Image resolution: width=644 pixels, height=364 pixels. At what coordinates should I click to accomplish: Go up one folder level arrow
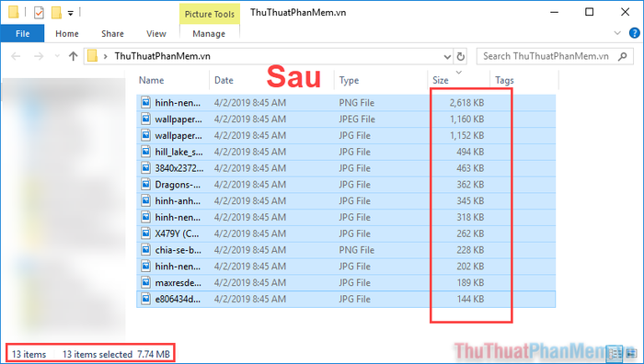73,56
